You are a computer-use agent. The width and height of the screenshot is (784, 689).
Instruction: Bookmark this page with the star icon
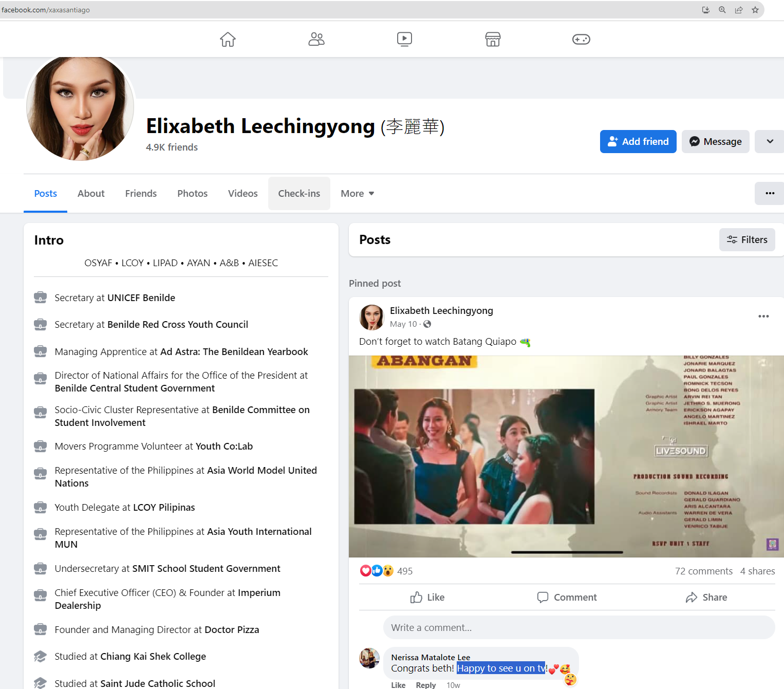[755, 10]
